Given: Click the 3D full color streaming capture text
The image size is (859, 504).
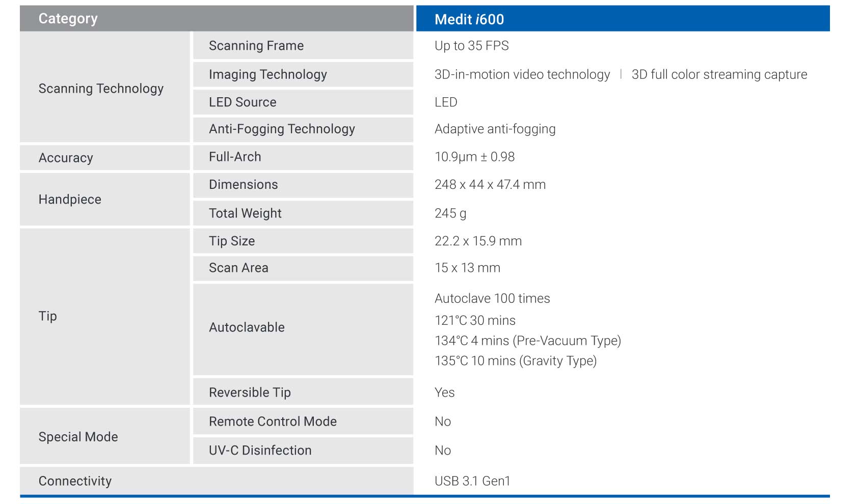Looking at the screenshot, I should 719,74.
